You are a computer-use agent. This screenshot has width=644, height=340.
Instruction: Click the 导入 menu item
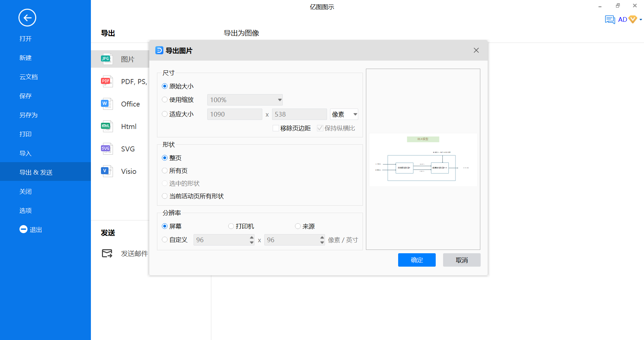click(25, 153)
